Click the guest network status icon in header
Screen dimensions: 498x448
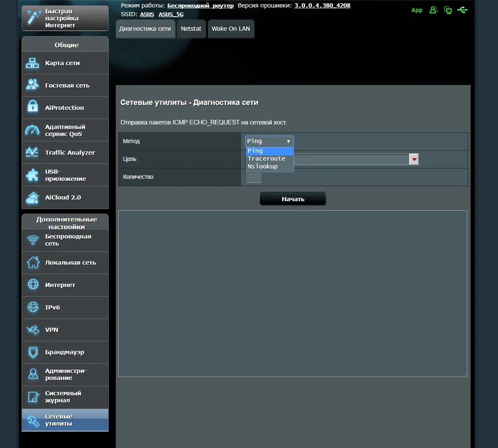(x=433, y=10)
